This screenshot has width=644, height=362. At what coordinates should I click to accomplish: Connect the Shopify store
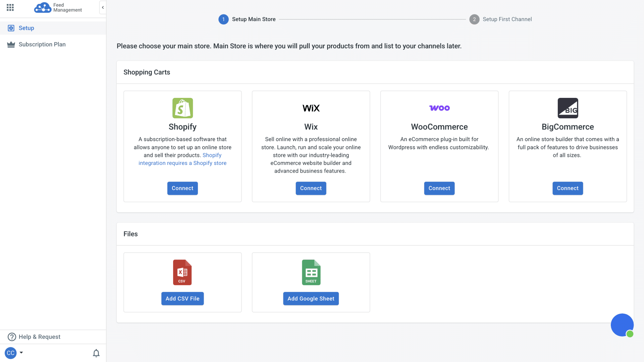pyautogui.click(x=182, y=188)
